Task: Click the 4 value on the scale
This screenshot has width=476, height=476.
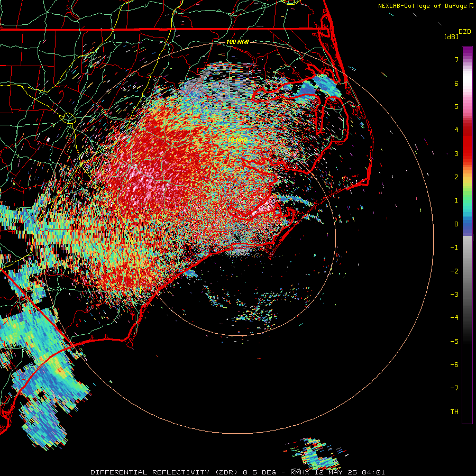Action: pos(456,130)
